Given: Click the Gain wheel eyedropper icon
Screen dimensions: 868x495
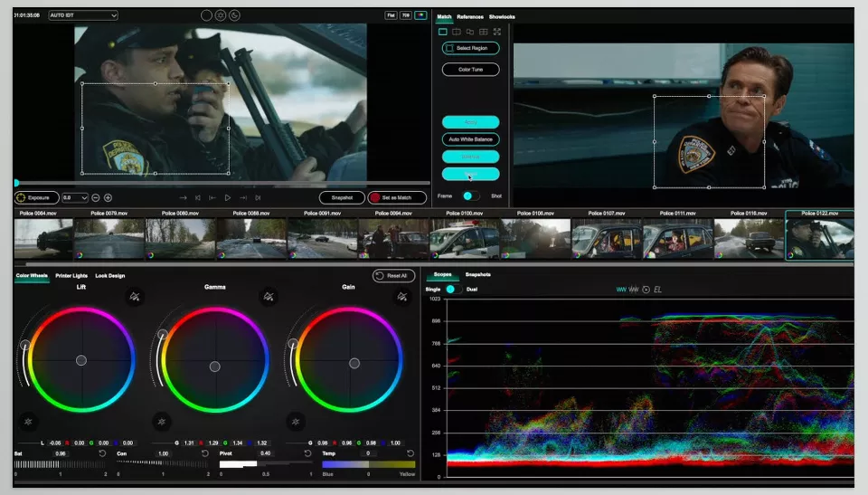Looking at the screenshot, I should click(402, 297).
